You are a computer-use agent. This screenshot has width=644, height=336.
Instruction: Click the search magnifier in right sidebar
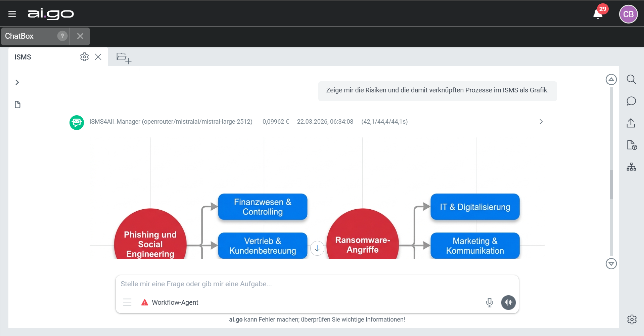click(x=631, y=80)
